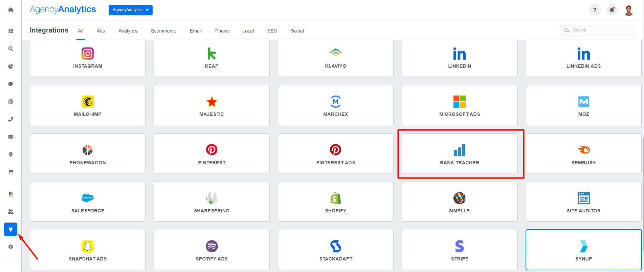The image size is (644, 272).
Task: Open the SHARPSPRING integration card
Action: tap(212, 202)
